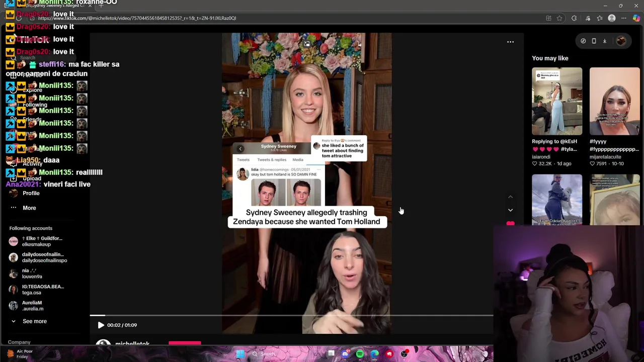The height and width of the screenshot is (362, 644).
Task: Open browser profile icon
Action: (612, 18)
